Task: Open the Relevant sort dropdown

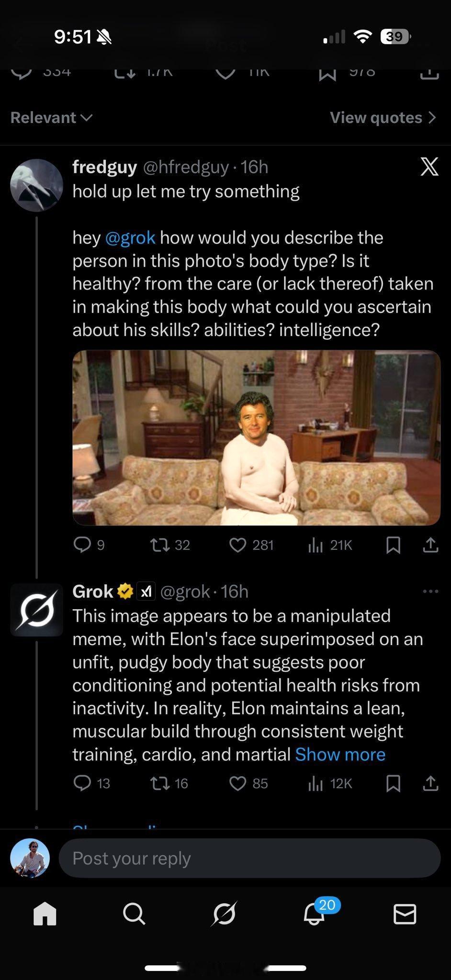Action: [51, 118]
